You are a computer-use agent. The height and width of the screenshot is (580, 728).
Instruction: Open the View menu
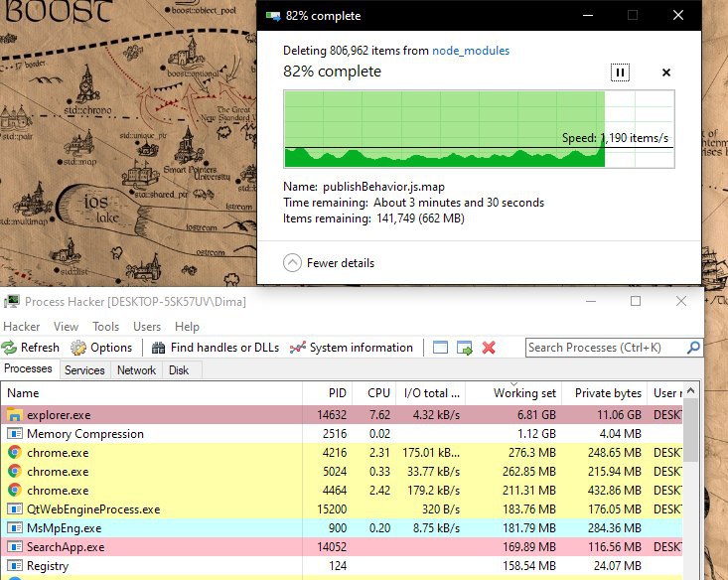pos(66,327)
